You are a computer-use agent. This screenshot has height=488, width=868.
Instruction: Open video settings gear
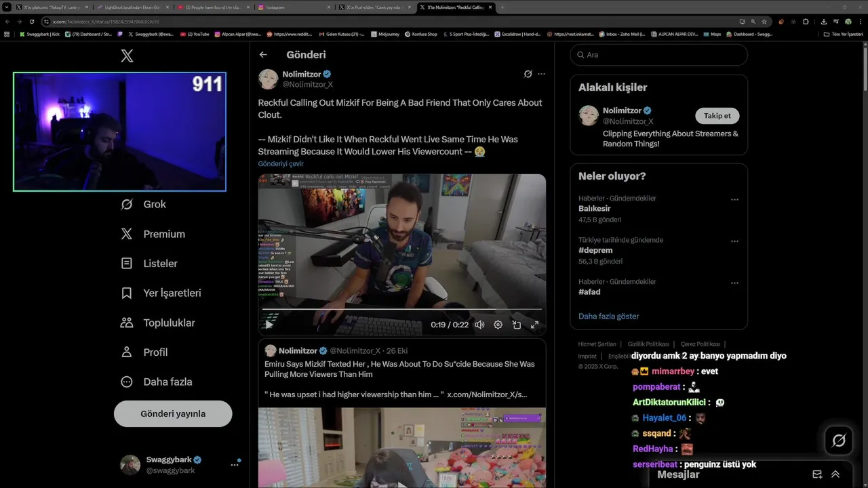click(x=498, y=325)
